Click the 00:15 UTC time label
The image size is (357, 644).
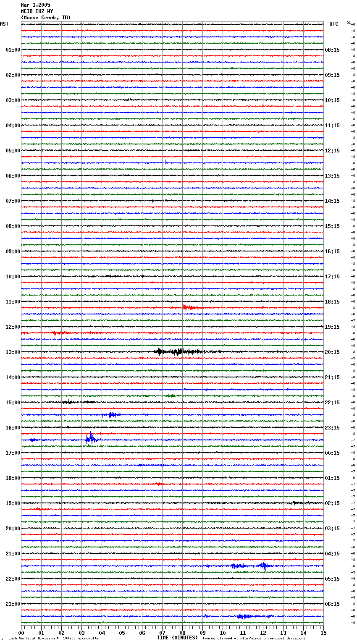332,453
